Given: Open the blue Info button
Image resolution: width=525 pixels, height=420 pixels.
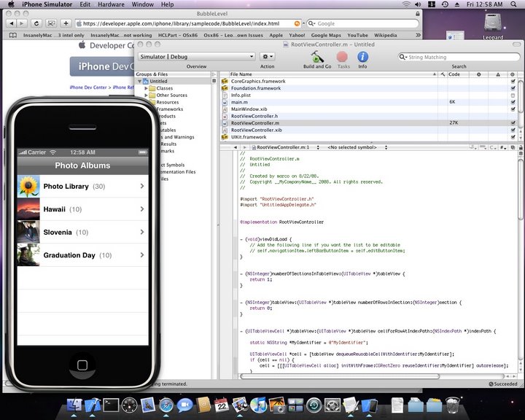Looking at the screenshot, I should (362, 57).
